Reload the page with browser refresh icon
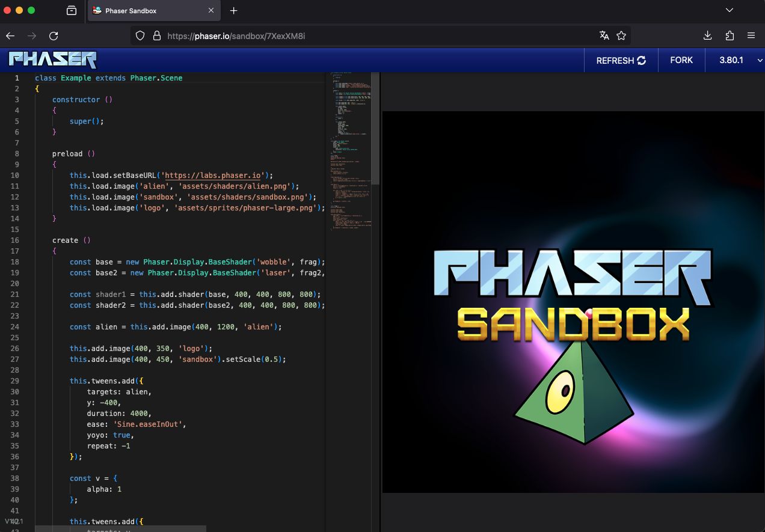The image size is (765, 532). [x=54, y=36]
